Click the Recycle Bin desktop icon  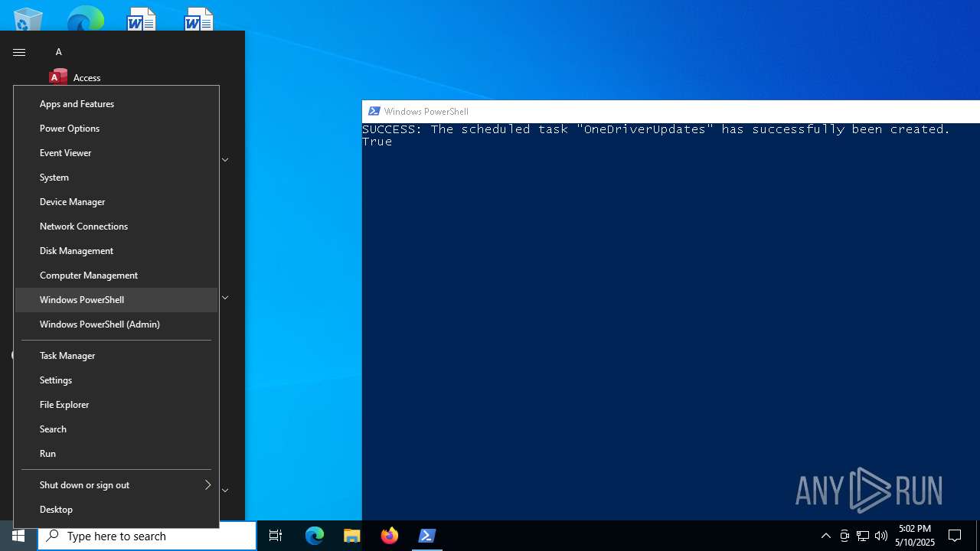(28, 19)
